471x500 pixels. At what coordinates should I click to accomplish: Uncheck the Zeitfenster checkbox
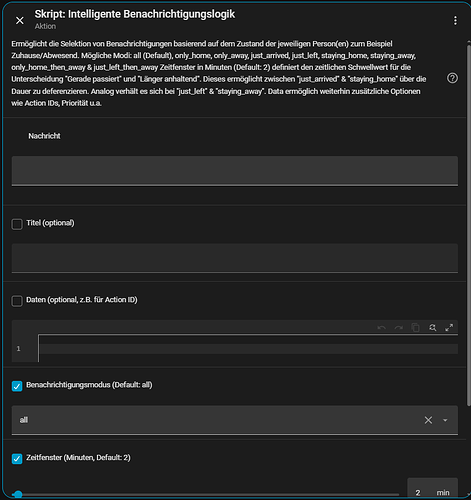[x=17, y=459]
